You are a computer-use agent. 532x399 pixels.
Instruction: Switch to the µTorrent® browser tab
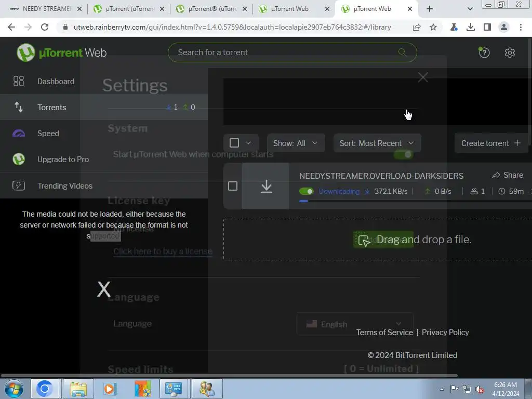tap(212, 9)
